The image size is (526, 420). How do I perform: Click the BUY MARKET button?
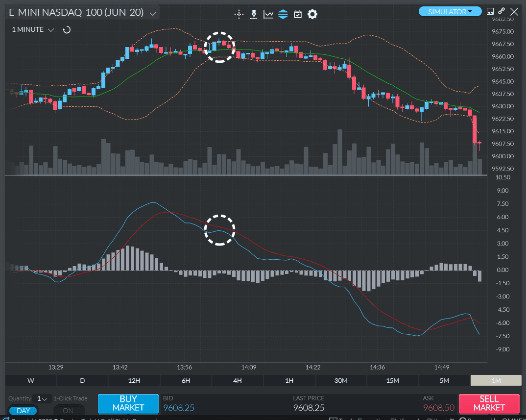point(128,403)
